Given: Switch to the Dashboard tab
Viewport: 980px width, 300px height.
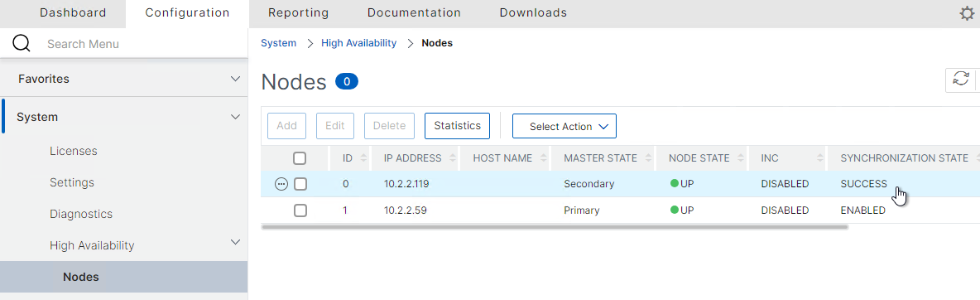Looking at the screenshot, I should click(73, 12).
